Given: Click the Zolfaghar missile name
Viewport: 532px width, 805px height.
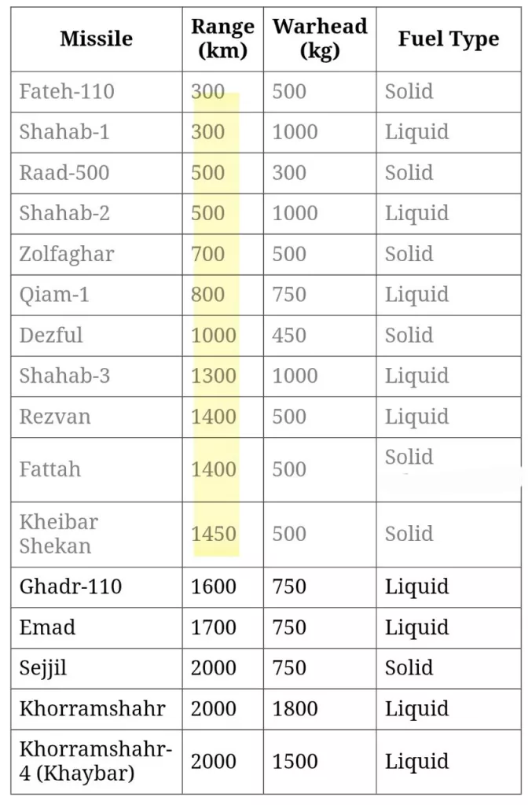Looking at the screenshot, I should pyautogui.click(x=67, y=254).
